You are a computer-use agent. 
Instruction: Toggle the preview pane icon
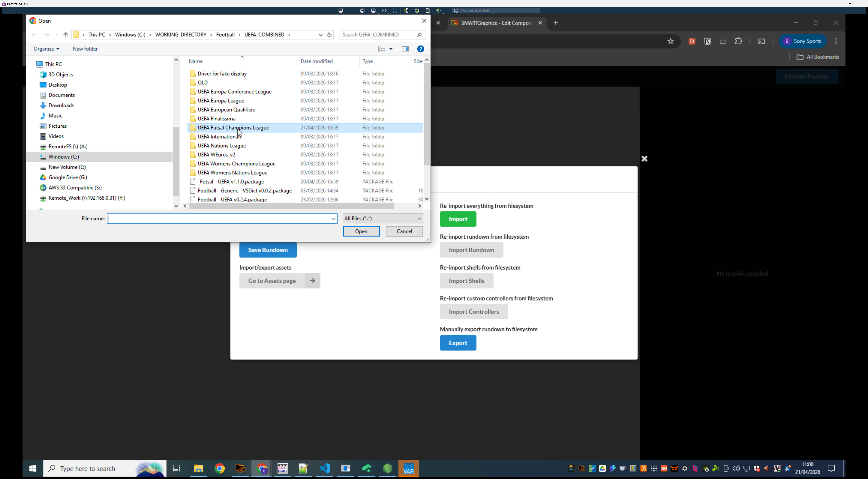(x=405, y=49)
